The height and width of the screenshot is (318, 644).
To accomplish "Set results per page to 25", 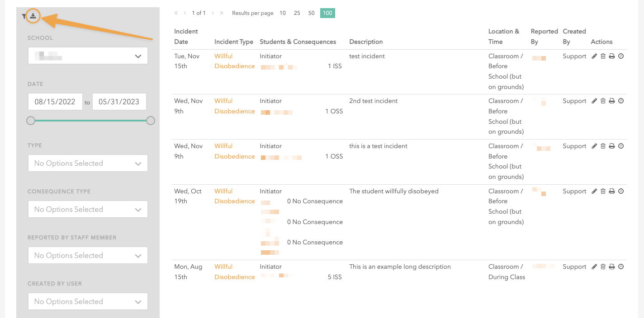I will point(297,13).
